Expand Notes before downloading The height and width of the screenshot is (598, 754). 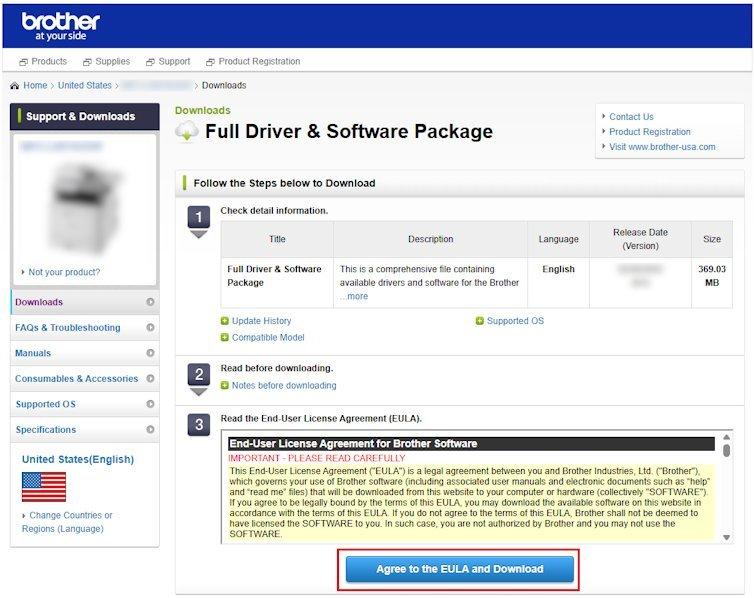point(284,386)
